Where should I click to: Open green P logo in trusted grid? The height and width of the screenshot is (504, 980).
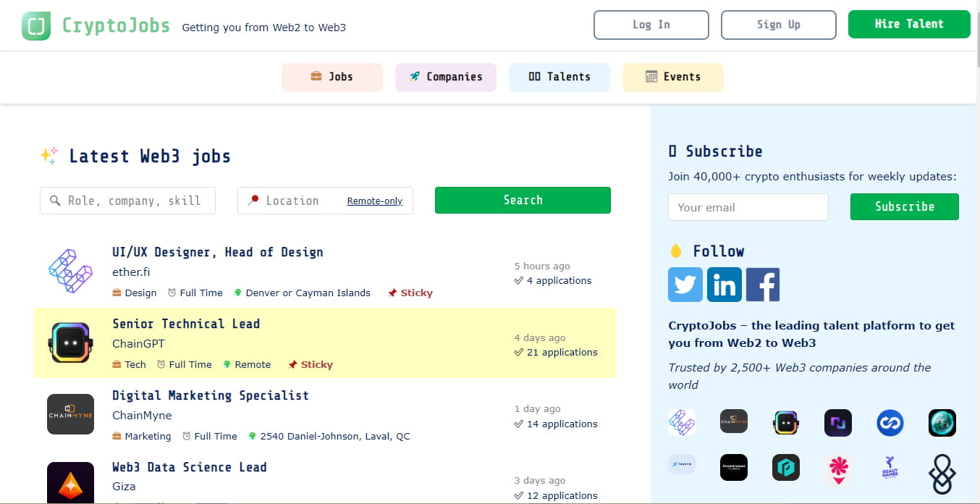click(x=786, y=467)
